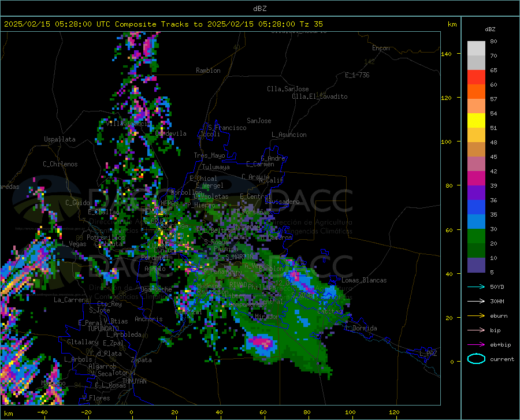Click the 120 tick on horizontal axis
This screenshot has height=420, width=520.
(394, 412)
